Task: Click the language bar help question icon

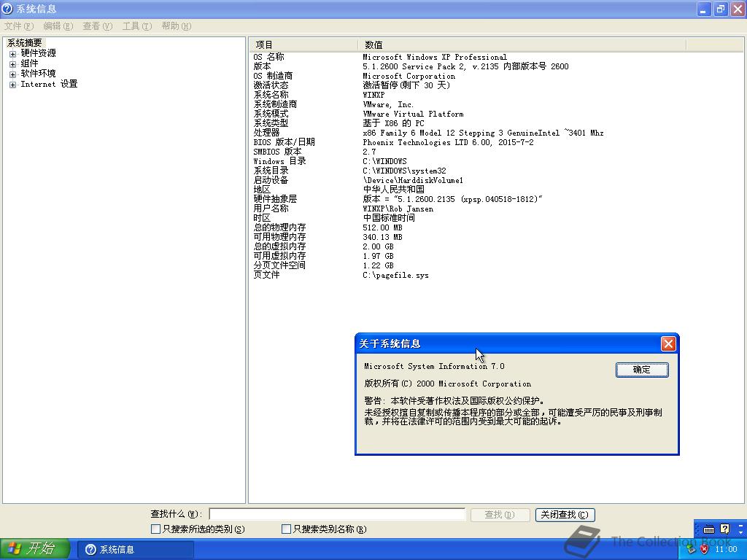Action: click(724, 529)
